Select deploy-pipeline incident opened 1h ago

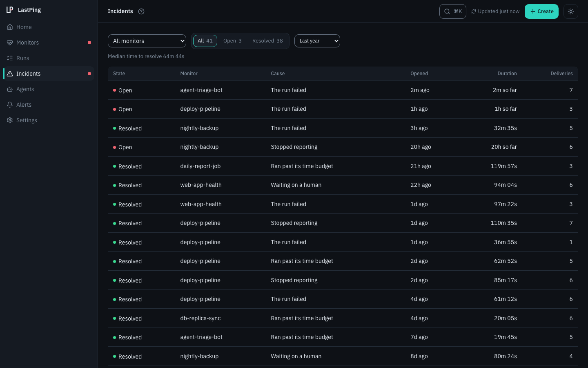[343, 109]
